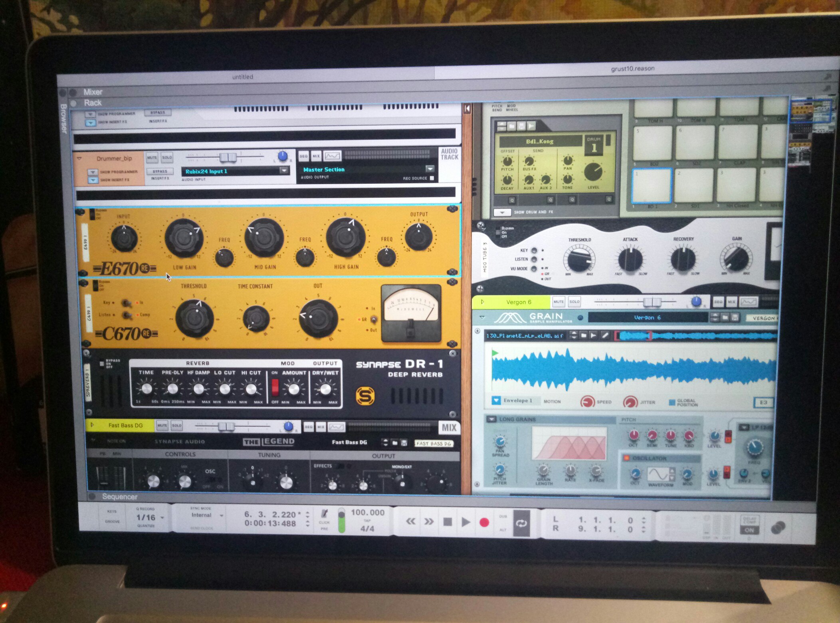840x623 pixels.
Task: Select Kong drum pad 1 BD 1
Action: [x=652, y=186]
